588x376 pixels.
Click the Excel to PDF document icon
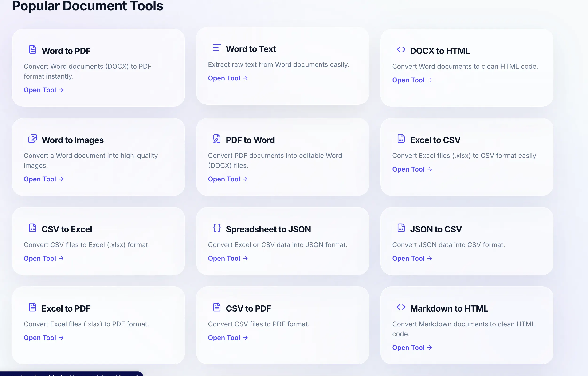(x=32, y=307)
